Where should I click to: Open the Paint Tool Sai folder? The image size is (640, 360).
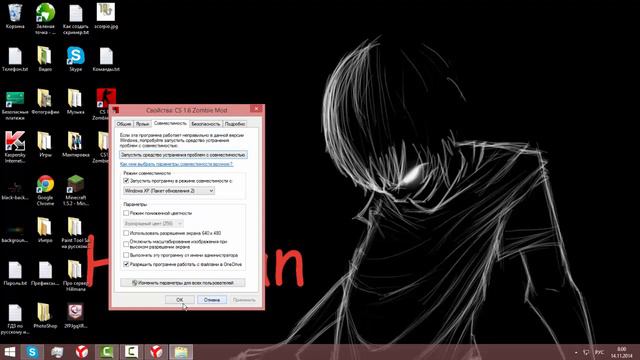pos(75,227)
